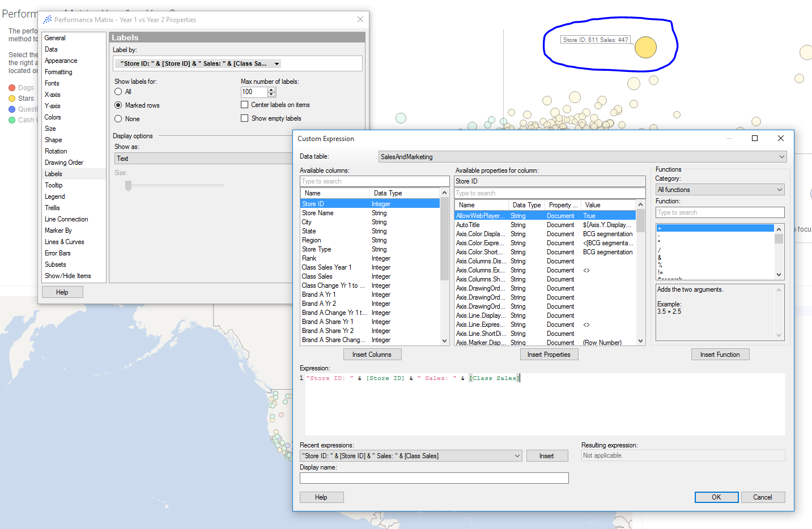Enable Center labels on items checkbox

click(245, 105)
